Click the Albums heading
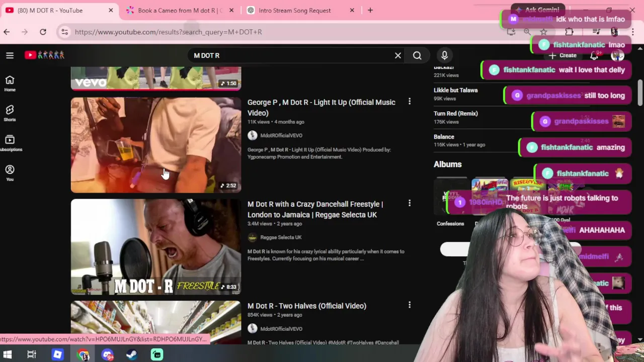644x362 pixels. point(447,164)
